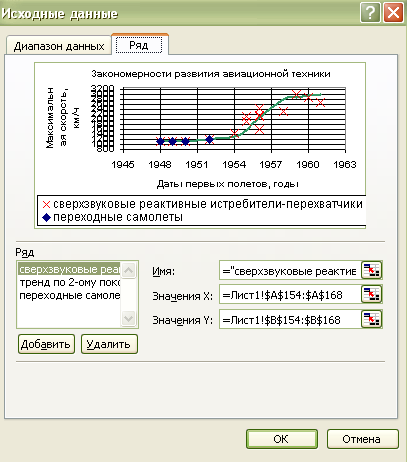407x462 pixels.
Task: Confirm with the OK button
Action: click(x=282, y=439)
